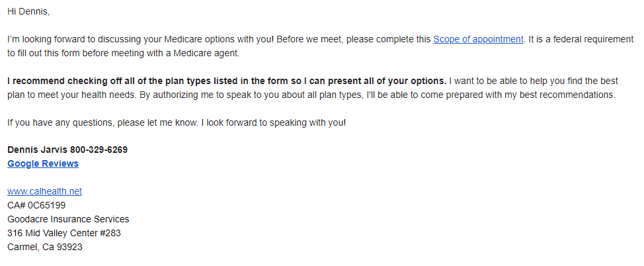
Task: Click the phone number 800-329-6269
Action: pos(99,150)
